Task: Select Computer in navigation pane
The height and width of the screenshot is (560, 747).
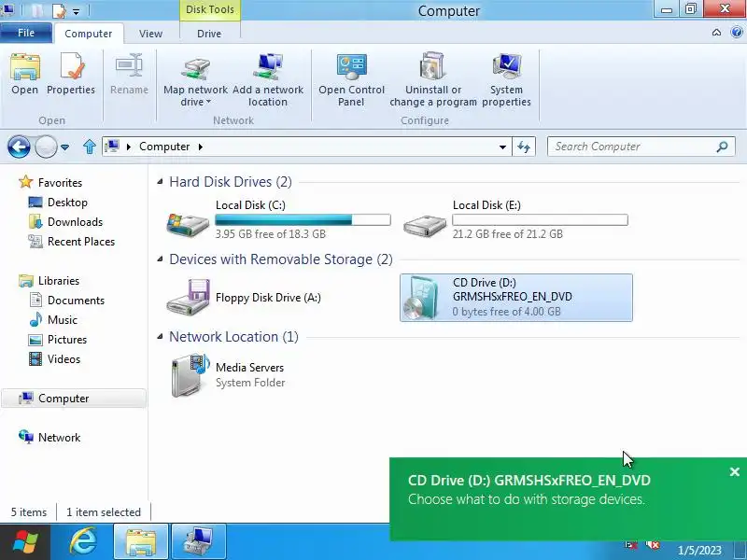Action: 74,399
